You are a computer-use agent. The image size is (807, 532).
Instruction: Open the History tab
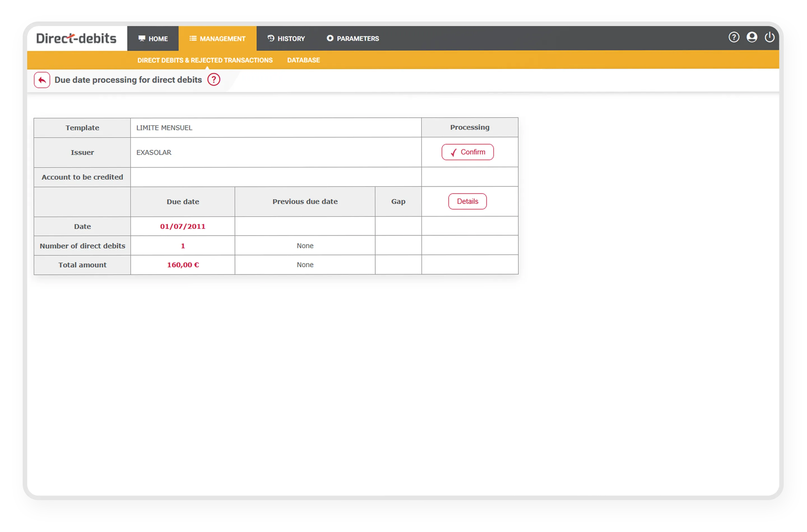click(286, 39)
